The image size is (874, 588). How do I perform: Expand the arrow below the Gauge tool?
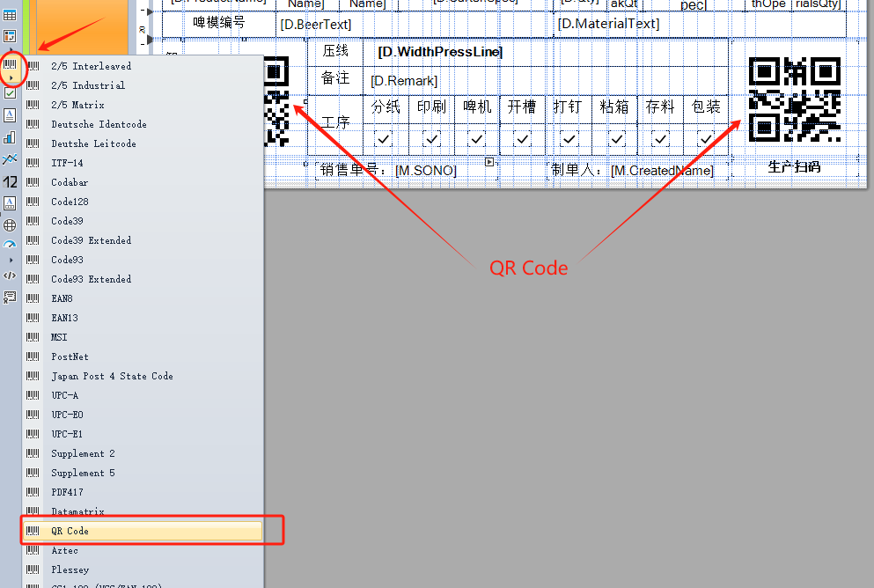[x=11, y=260]
